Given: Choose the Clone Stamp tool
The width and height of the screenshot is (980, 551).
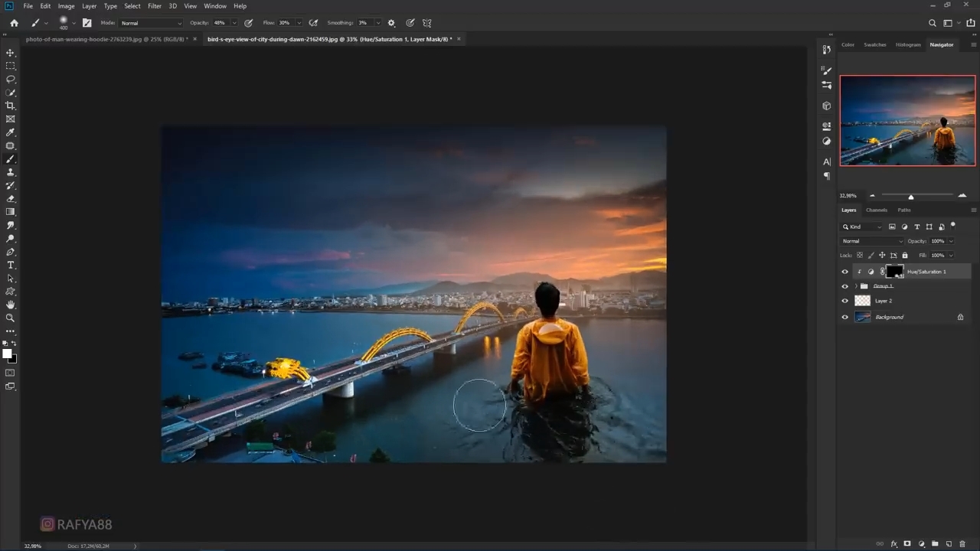Looking at the screenshot, I should click(11, 172).
